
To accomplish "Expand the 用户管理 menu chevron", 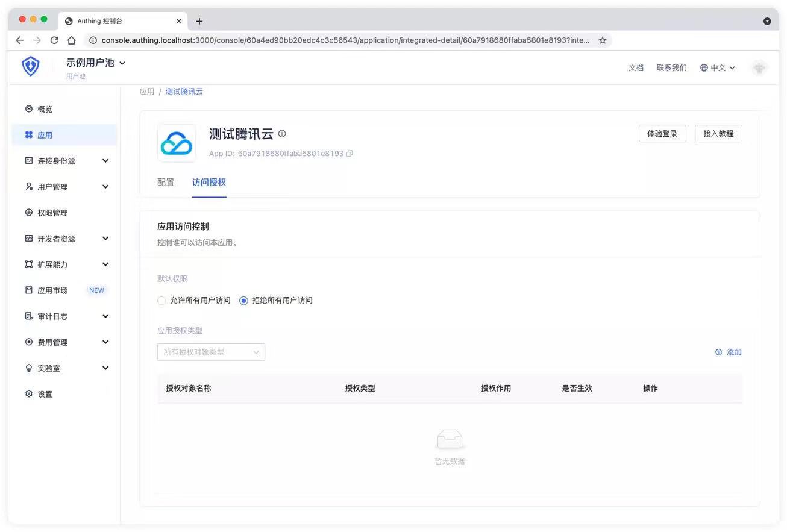I will [x=105, y=187].
